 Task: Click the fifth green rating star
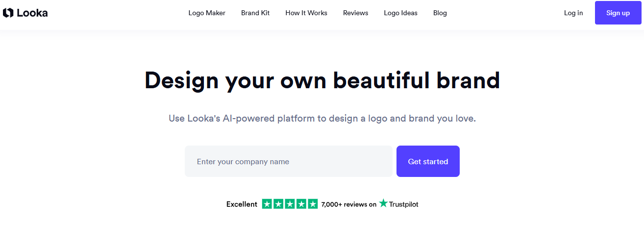pyautogui.click(x=312, y=204)
